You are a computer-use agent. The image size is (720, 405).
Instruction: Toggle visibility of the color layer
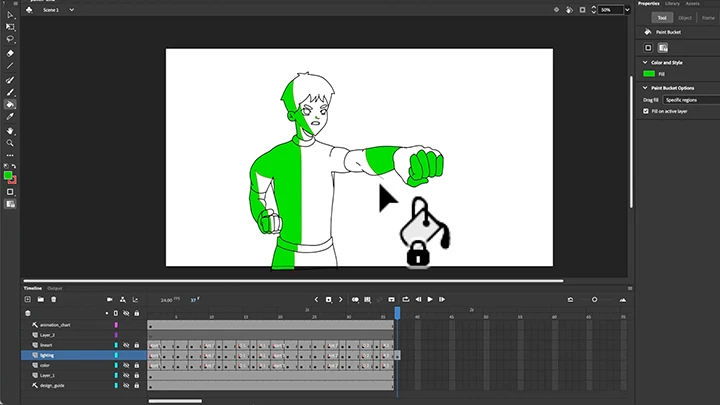(x=126, y=365)
